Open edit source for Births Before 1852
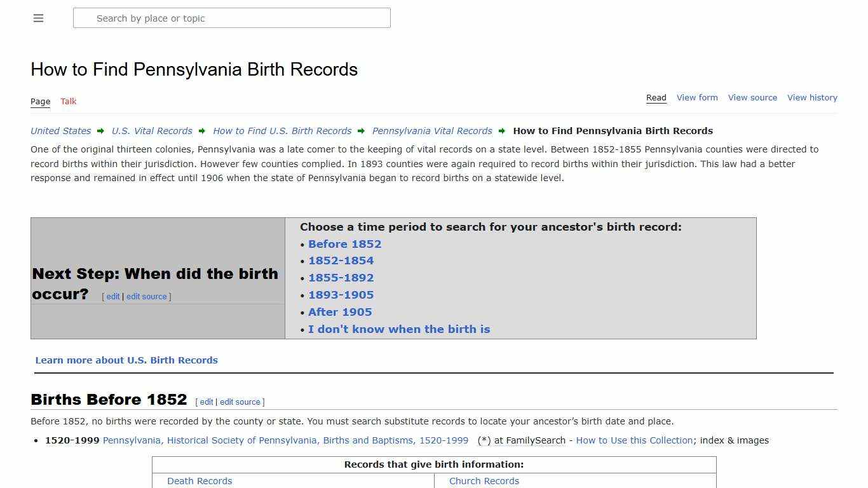Viewport: 868px width, 488px height. 240,402
